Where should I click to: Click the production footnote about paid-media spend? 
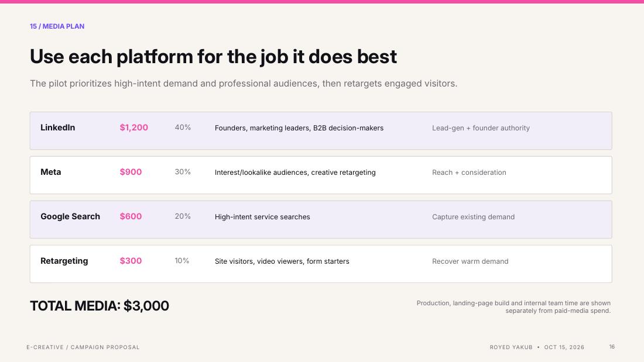click(x=513, y=307)
